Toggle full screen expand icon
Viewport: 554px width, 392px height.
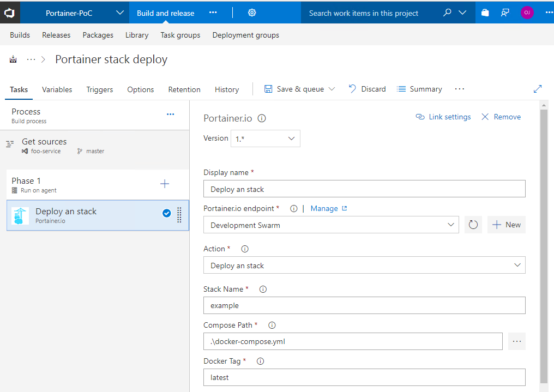538,89
